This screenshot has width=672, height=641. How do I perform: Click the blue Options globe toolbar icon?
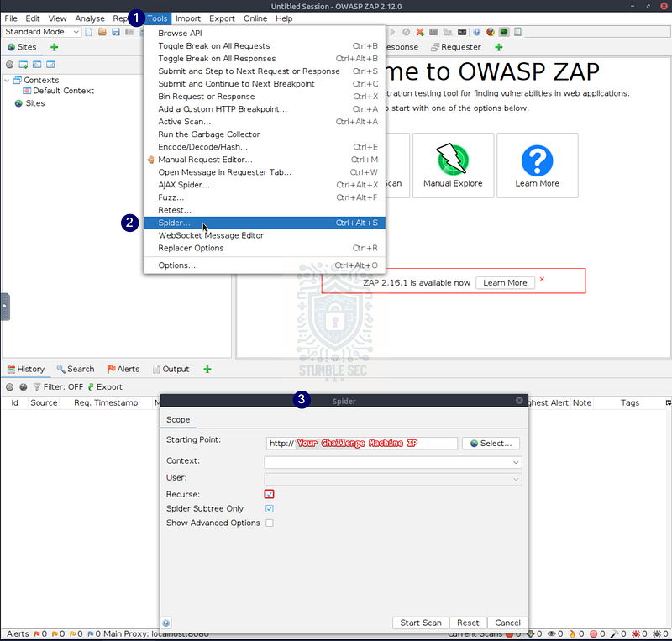(476, 32)
